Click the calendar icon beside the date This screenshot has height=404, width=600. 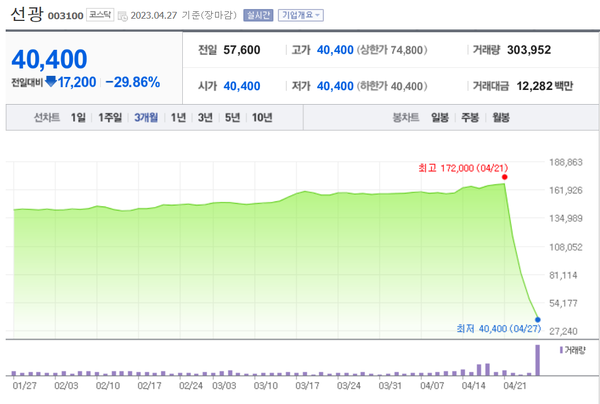pos(122,16)
